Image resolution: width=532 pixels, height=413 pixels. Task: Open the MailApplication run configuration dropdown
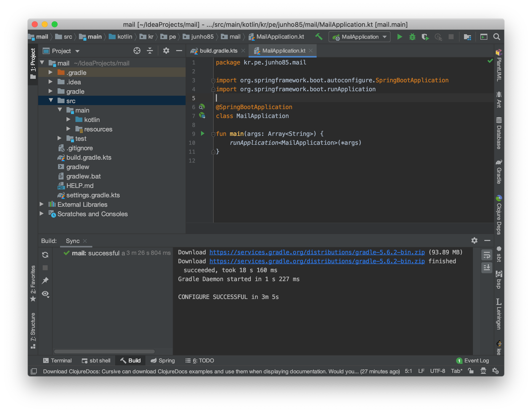(359, 37)
